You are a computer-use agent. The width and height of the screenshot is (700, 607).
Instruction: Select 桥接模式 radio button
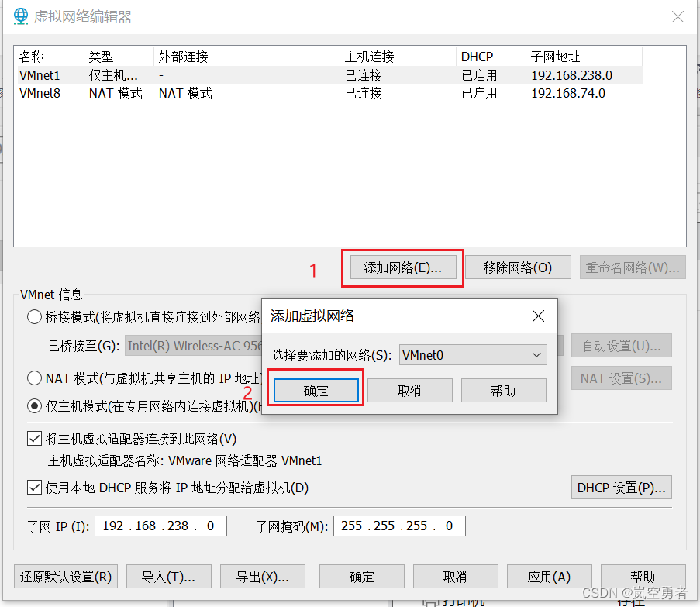[x=34, y=317]
